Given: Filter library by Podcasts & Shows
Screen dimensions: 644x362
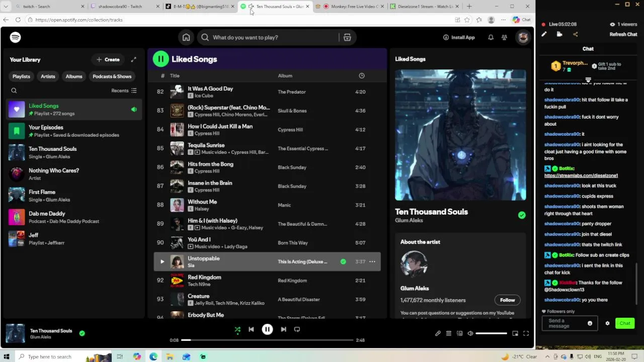Looking at the screenshot, I should click(112, 76).
